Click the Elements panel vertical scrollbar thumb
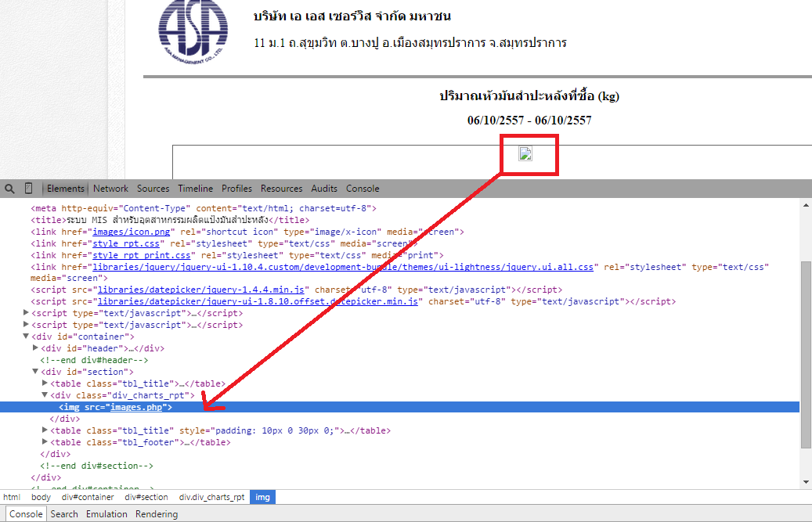This screenshot has height=522, width=812. click(806, 355)
